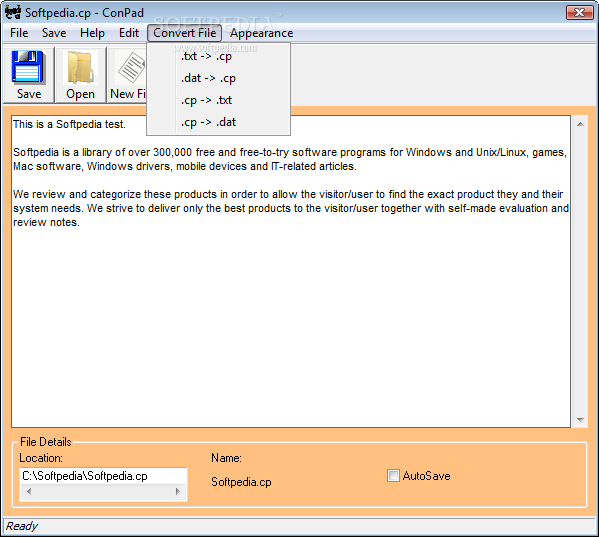Screen dimensions: 599x537
Task: Choose .txt -> .cp conversion
Action: [218, 56]
